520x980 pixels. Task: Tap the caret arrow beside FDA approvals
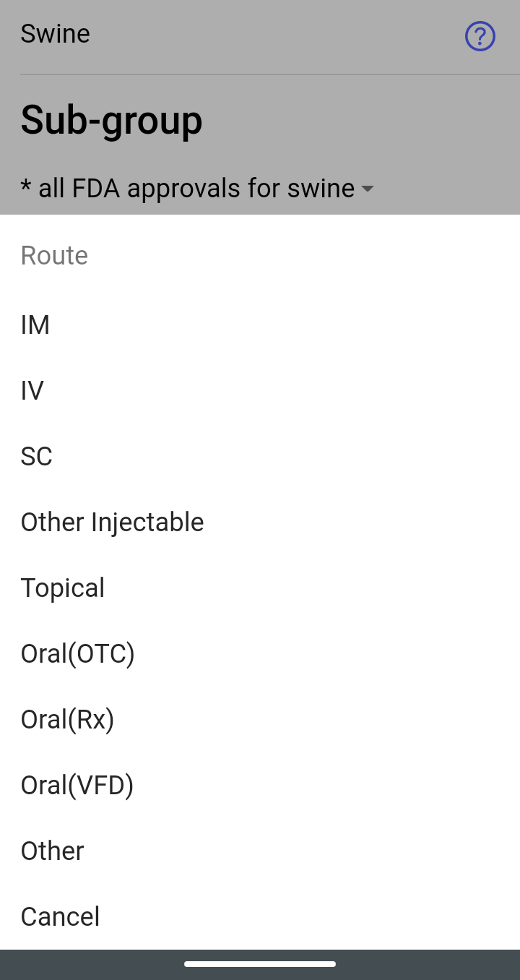[x=368, y=189]
